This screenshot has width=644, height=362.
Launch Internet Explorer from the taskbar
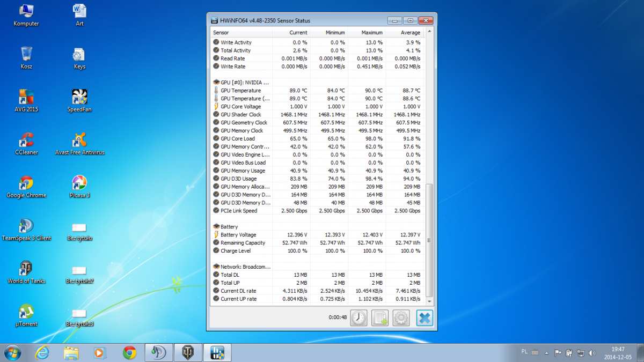(42, 352)
